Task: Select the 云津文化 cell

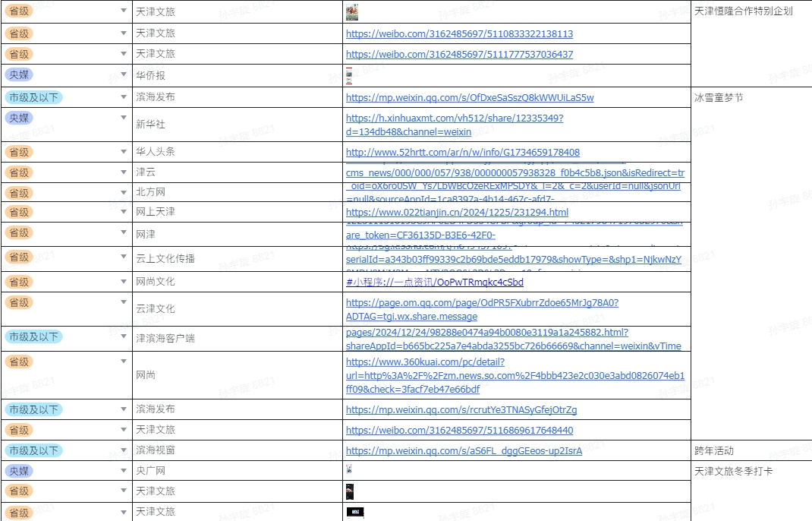Action: pyautogui.click(x=238, y=309)
